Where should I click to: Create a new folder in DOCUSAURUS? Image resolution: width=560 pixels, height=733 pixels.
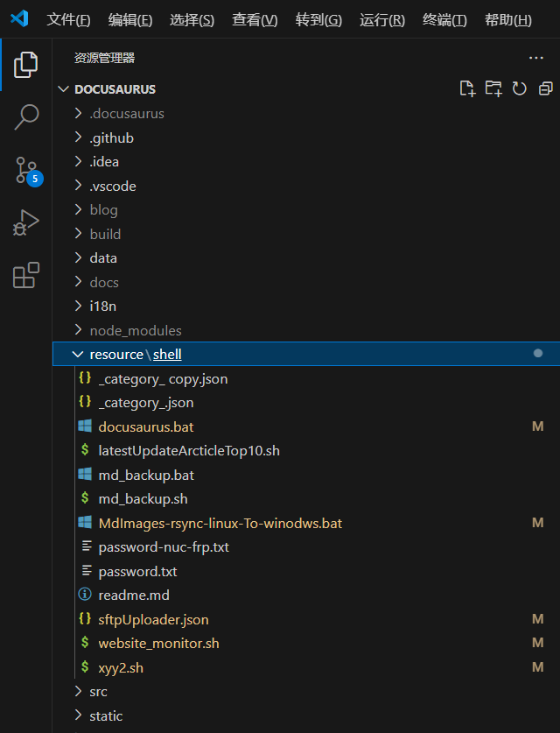(x=493, y=88)
